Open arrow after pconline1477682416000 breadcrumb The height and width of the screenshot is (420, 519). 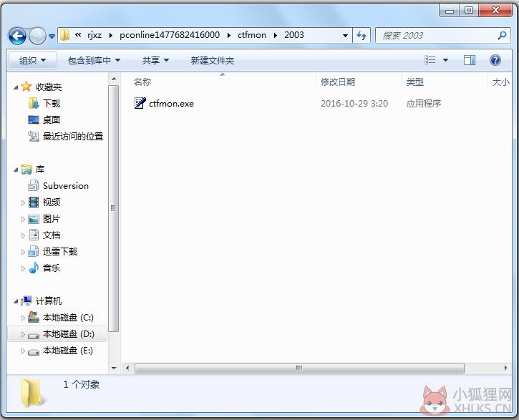point(228,35)
